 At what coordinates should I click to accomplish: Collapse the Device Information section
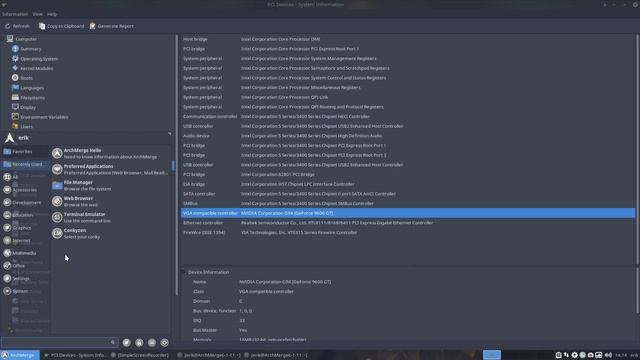(x=184, y=272)
